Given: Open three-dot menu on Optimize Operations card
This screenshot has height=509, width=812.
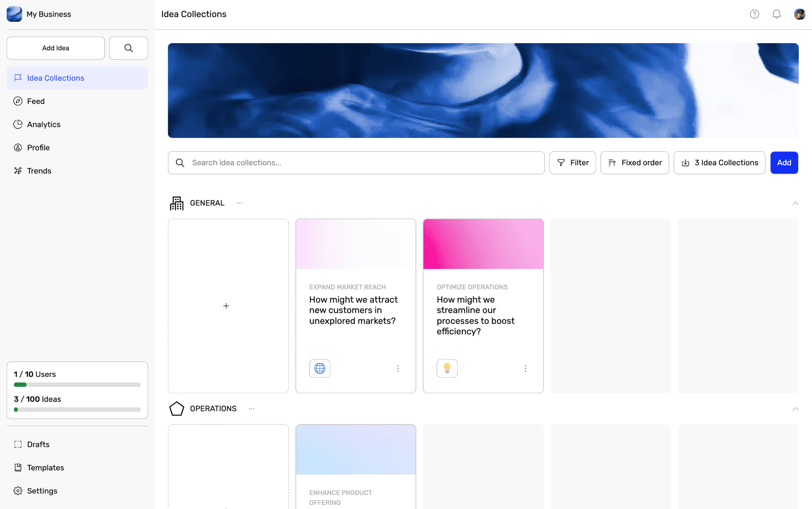Looking at the screenshot, I should click(525, 369).
